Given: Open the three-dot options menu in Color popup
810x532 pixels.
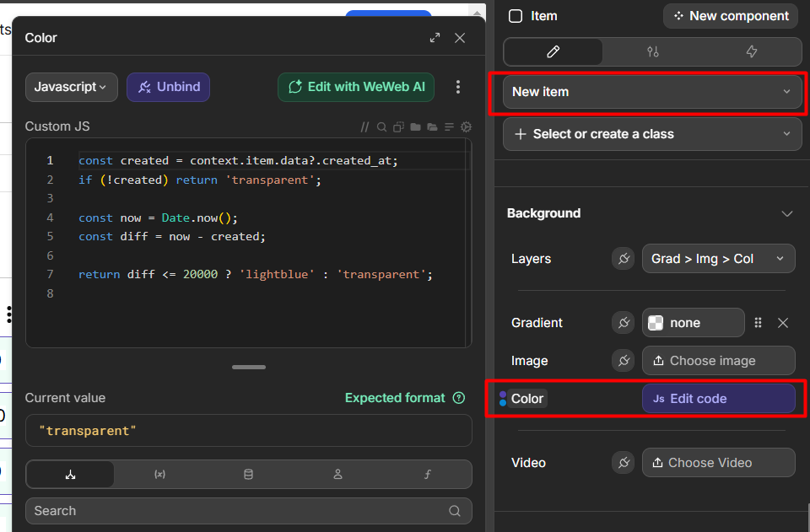Looking at the screenshot, I should coord(457,87).
